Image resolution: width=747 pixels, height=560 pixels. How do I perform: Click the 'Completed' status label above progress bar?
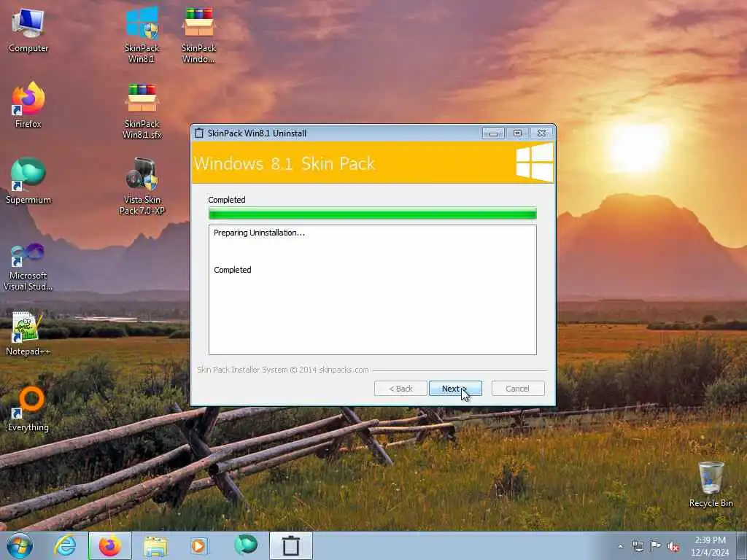pyautogui.click(x=227, y=200)
